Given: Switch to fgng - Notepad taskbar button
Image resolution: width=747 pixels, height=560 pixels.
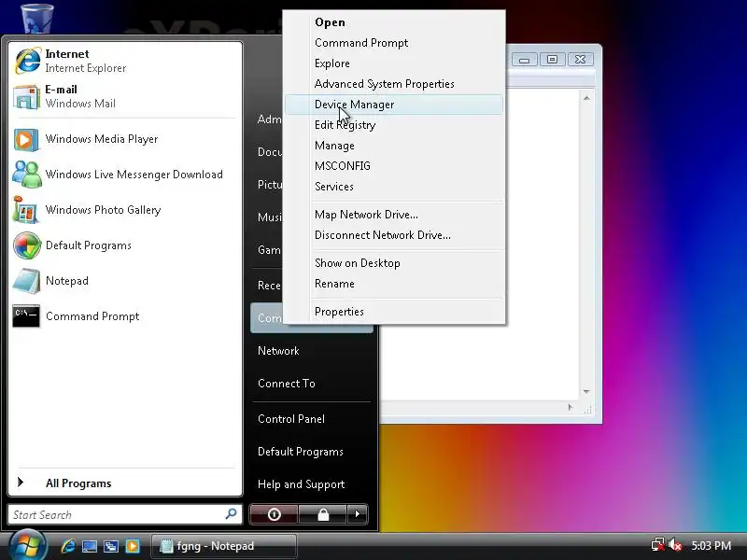Looking at the screenshot, I should pos(224,546).
